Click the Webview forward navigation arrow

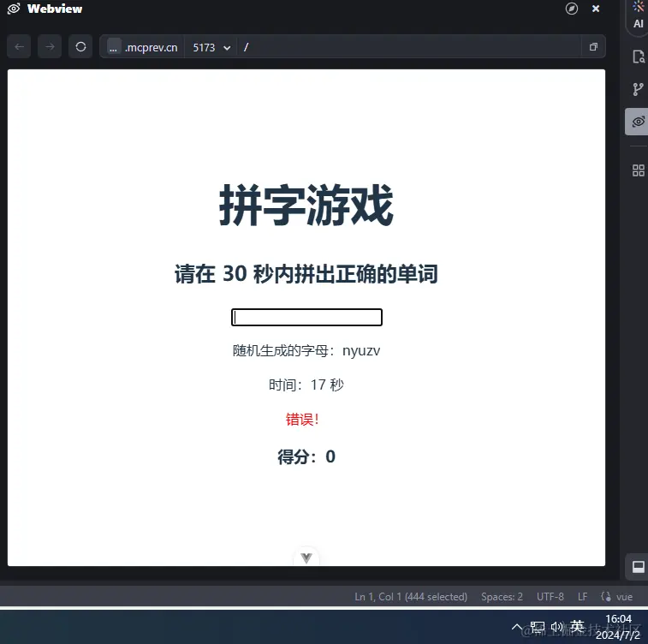(50, 47)
